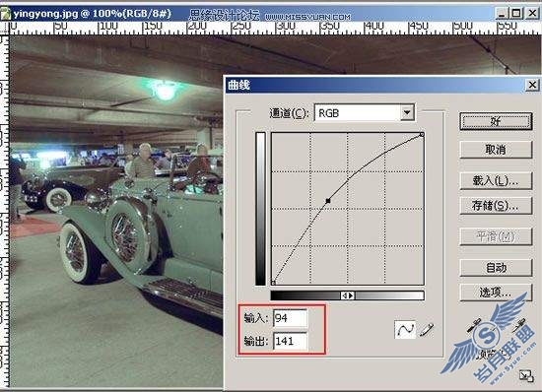Click the 存储(S)... save button

(x=496, y=206)
